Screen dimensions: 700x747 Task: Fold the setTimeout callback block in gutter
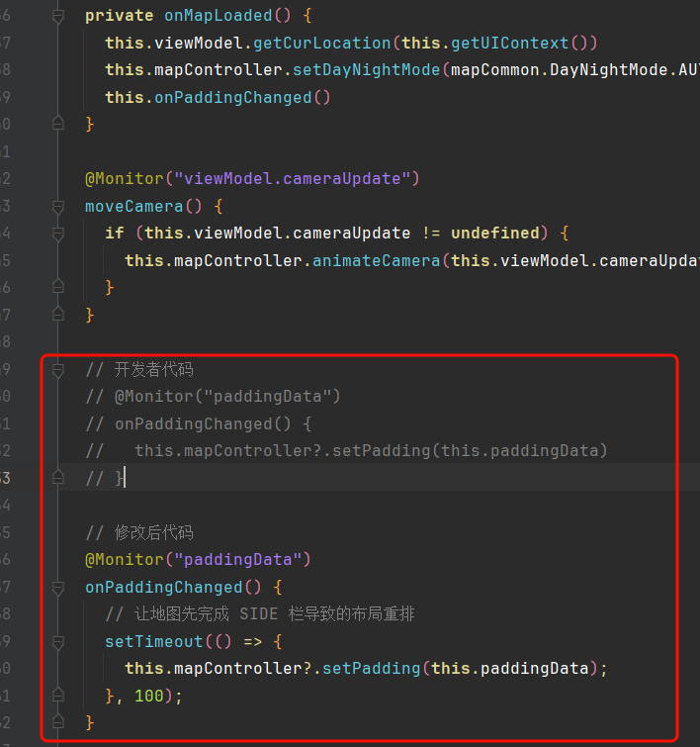pos(57,641)
